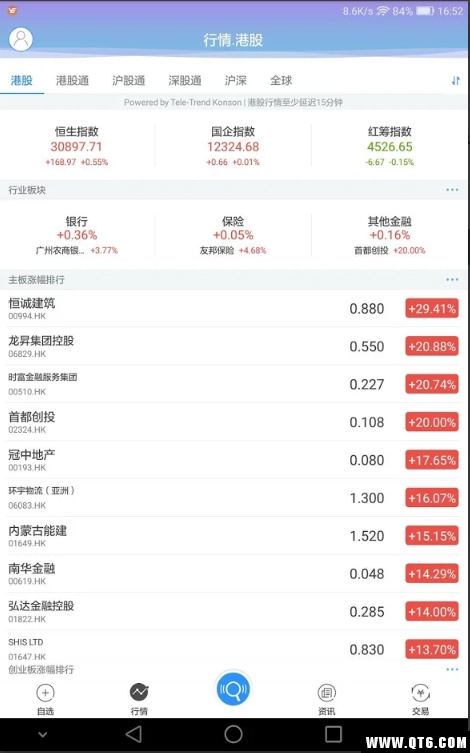Open the 交易 trading icon
Image resolution: width=470 pixels, height=753 pixels.
pos(421,693)
